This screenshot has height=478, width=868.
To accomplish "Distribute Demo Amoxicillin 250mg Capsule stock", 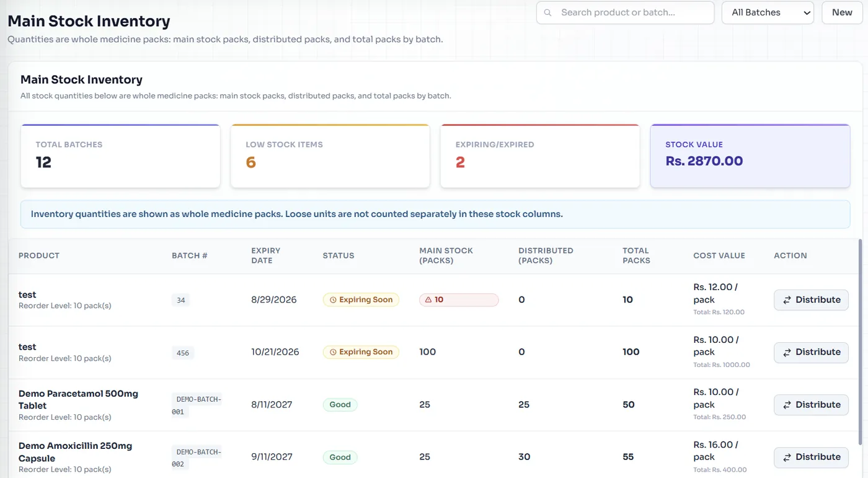I will tap(811, 458).
